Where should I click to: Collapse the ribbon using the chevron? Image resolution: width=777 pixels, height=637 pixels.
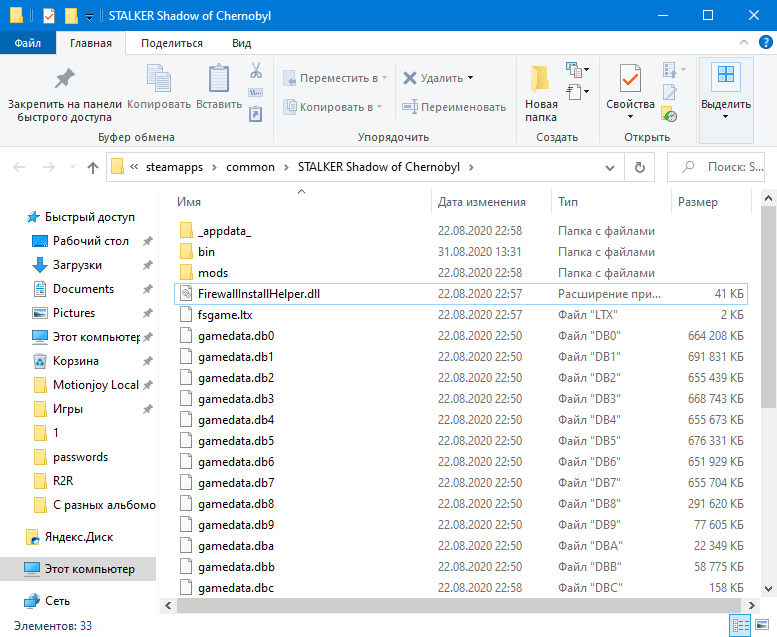coord(744,43)
